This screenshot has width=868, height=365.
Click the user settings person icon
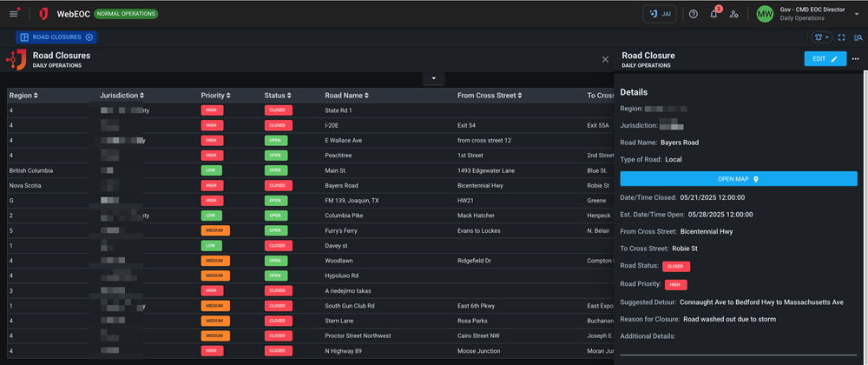pyautogui.click(x=734, y=14)
